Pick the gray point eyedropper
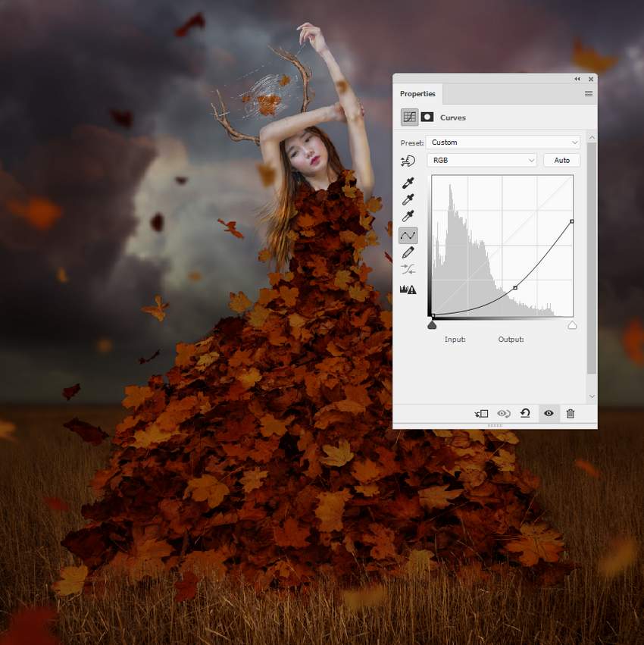 click(x=408, y=199)
